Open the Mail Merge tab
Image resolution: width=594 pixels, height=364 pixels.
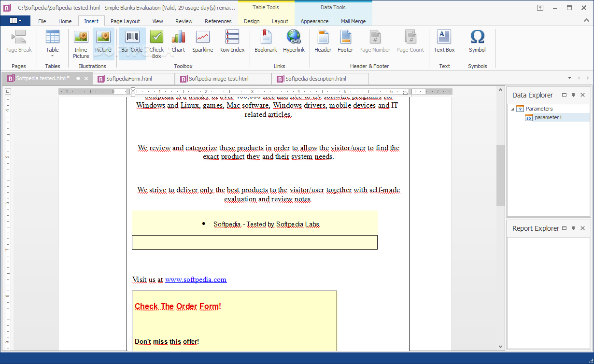pos(354,21)
